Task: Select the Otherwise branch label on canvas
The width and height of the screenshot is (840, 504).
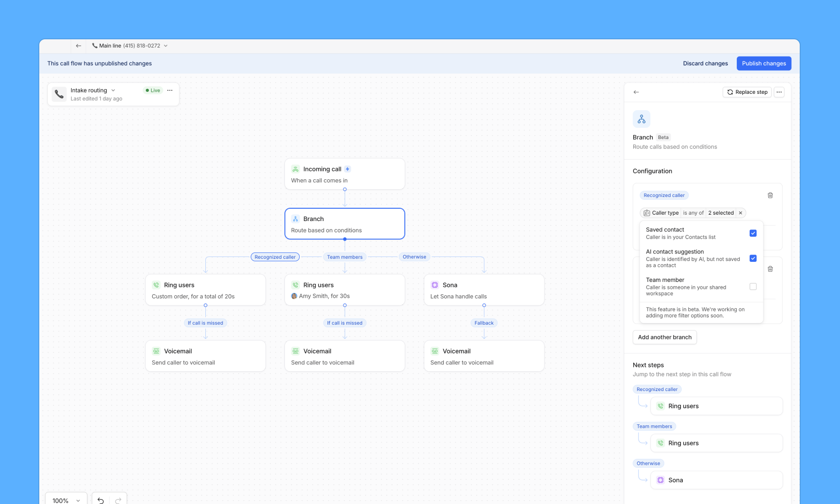Action: [415, 257]
